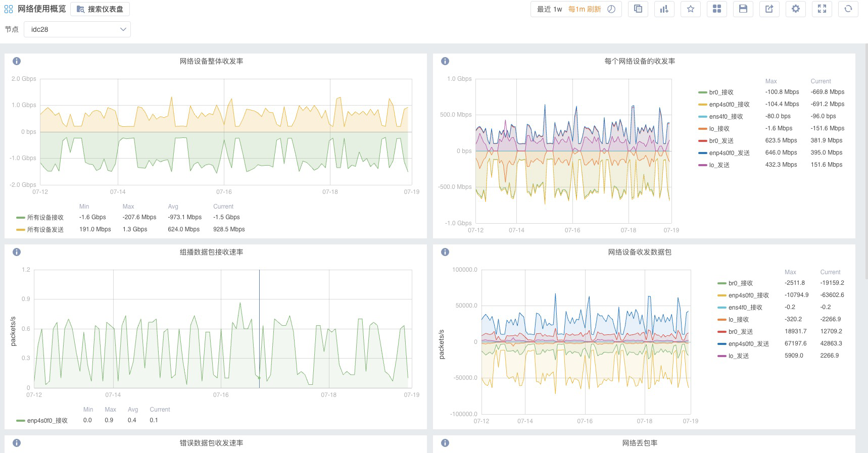Viewport: 868px width, 453px height.
Task: Click the 每1m 刷新 refresh interval text
Action: tap(585, 9)
